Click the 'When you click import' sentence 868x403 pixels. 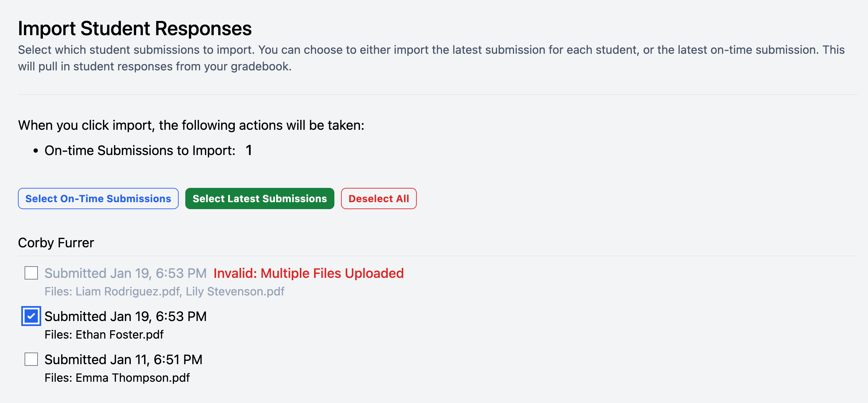191,125
